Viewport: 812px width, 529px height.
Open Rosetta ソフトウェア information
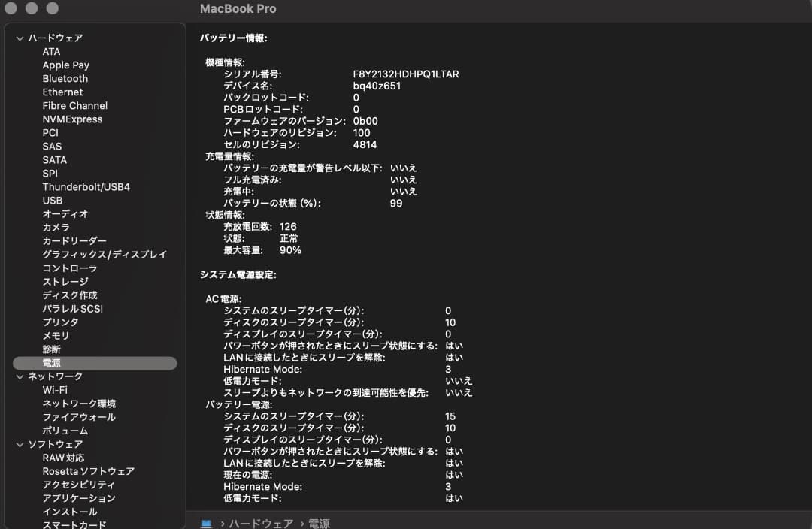(89, 471)
